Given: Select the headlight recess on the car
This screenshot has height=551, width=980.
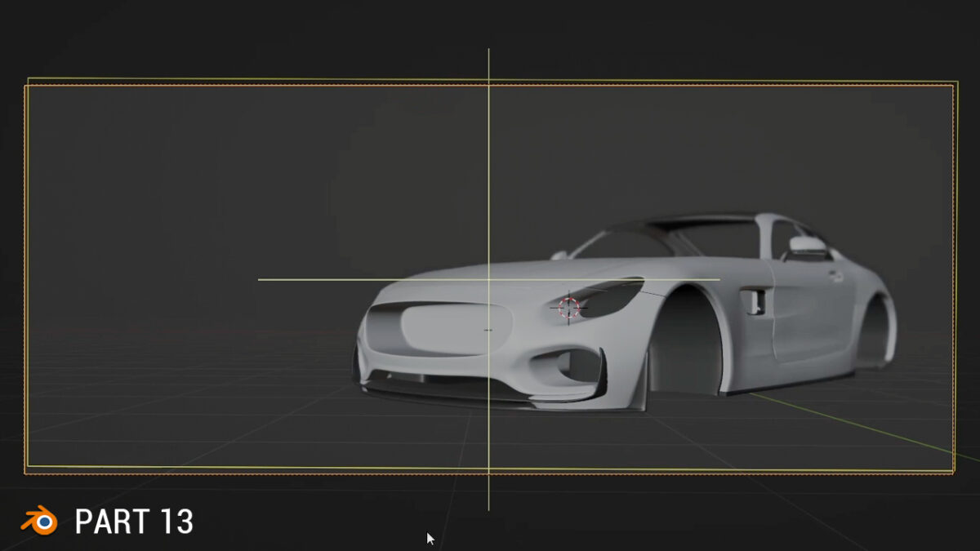Looking at the screenshot, I should pyautogui.click(x=621, y=294).
